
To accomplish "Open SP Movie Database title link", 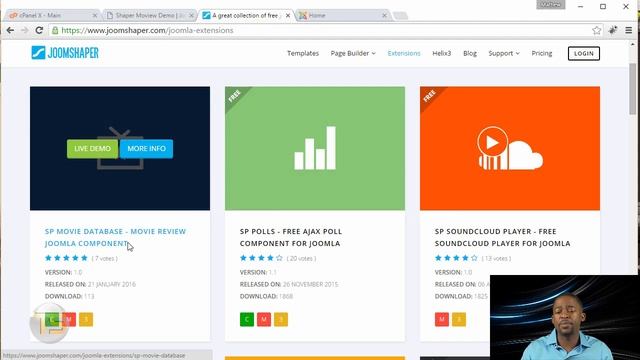I will 115,237.
